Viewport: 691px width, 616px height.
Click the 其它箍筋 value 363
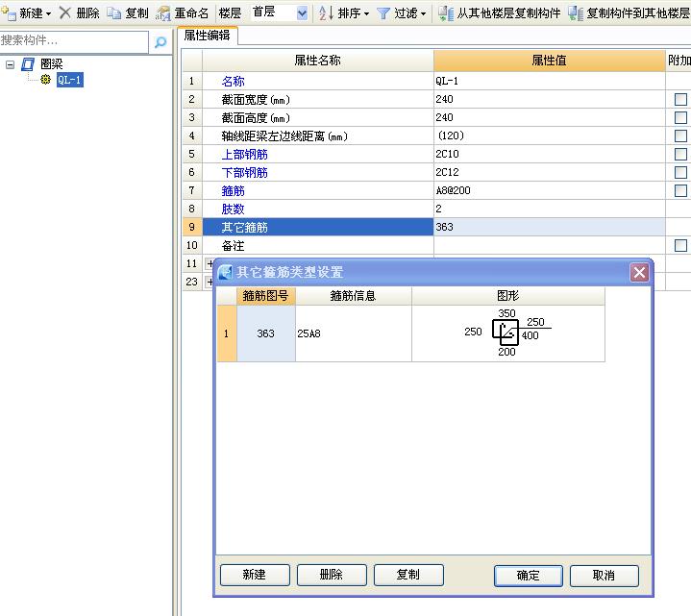click(x=549, y=227)
